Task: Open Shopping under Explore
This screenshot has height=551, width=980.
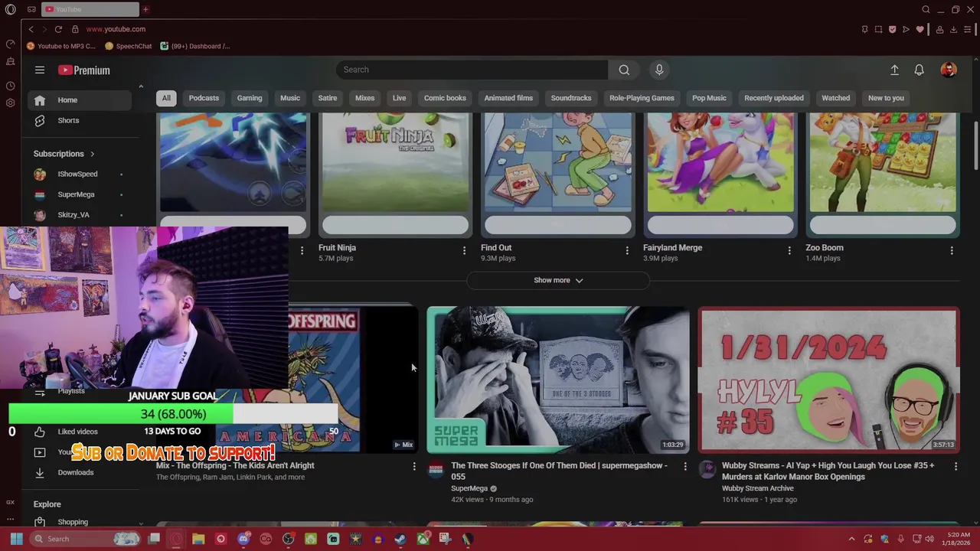Action: pos(80,522)
